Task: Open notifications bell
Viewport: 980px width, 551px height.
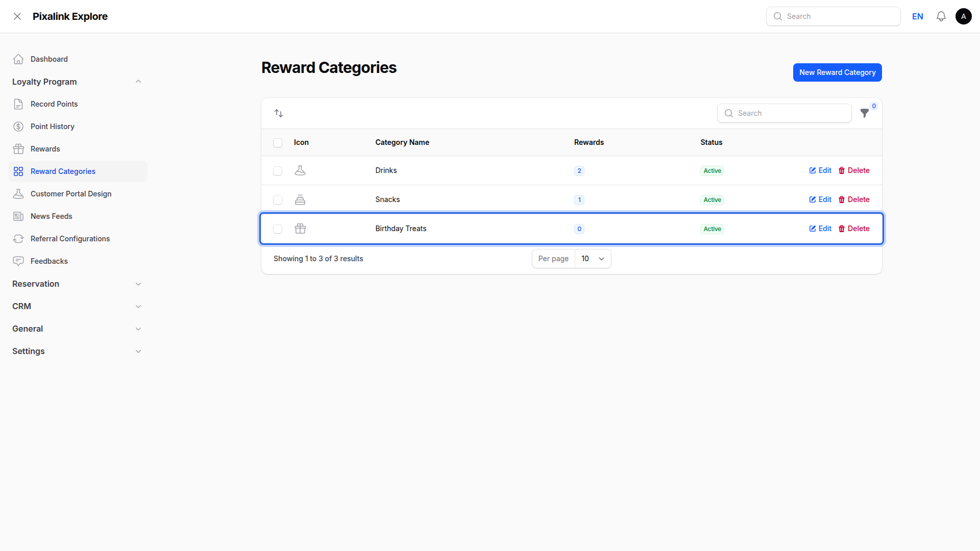Action: [941, 16]
